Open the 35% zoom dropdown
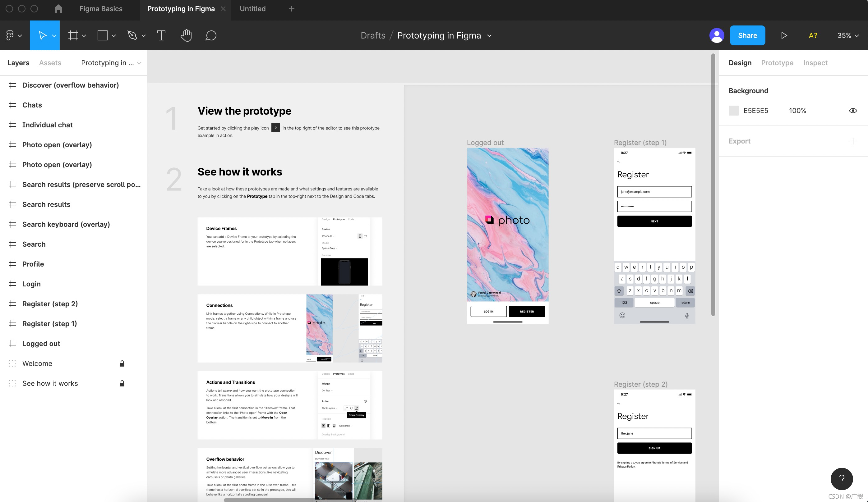The image size is (868, 502). point(848,35)
